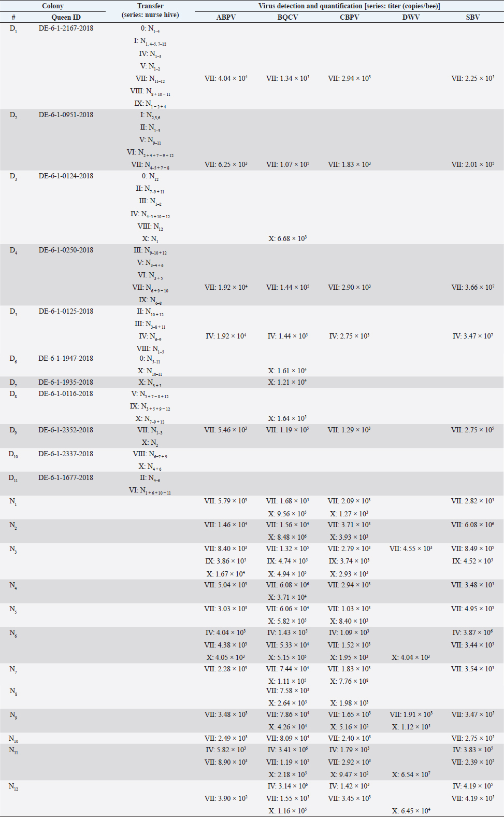Click the ABPV column header
Image resolution: width=504 pixels, height=817 pixels.
pyautogui.click(x=226, y=17)
